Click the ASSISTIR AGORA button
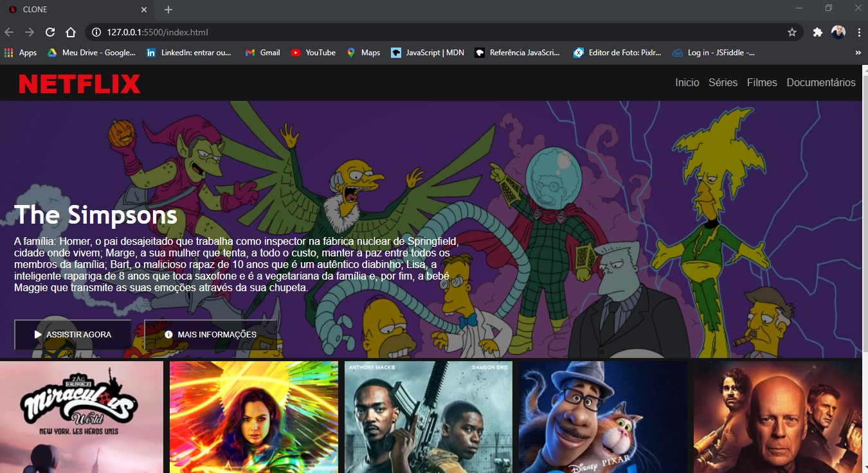This screenshot has height=473, width=868. point(73,335)
